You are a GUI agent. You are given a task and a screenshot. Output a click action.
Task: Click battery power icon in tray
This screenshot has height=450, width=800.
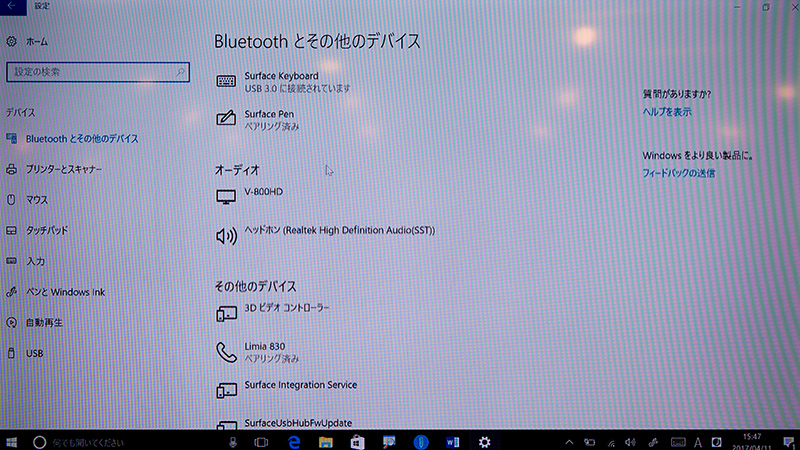click(589, 442)
